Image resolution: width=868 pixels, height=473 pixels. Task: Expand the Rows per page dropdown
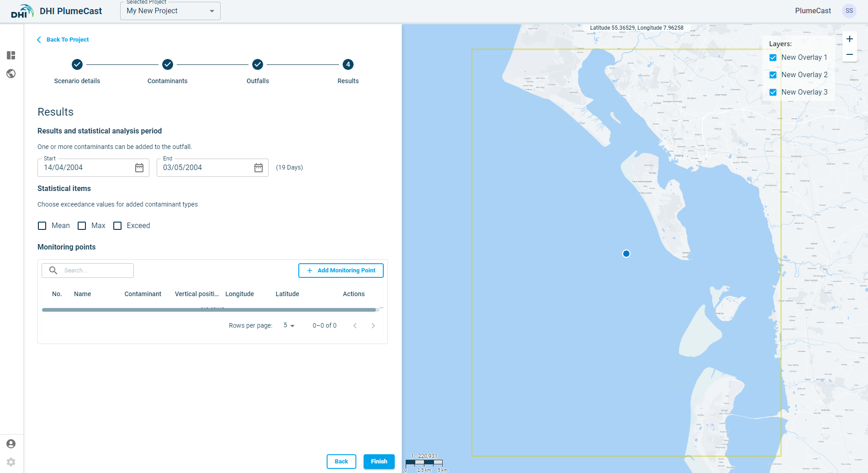coord(289,325)
